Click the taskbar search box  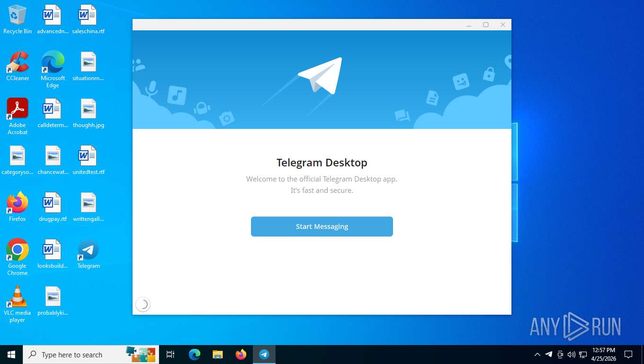tap(91, 355)
